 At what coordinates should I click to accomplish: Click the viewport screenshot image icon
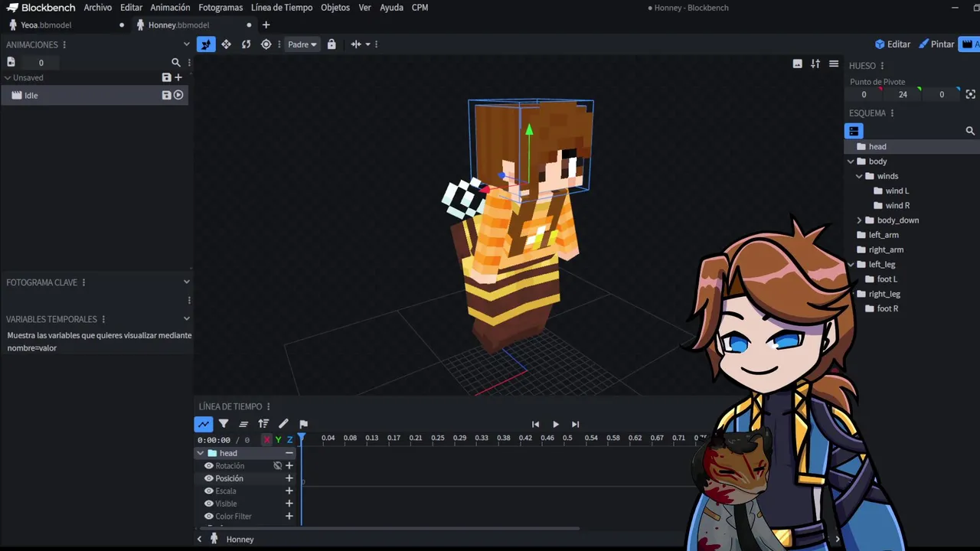(797, 64)
